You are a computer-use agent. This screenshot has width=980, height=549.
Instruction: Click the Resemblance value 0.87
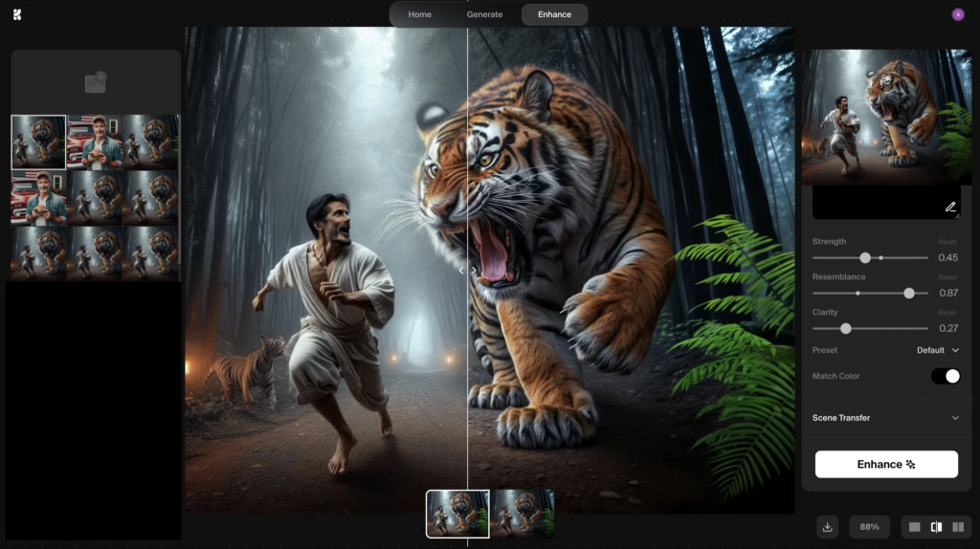tap(947, 293)
